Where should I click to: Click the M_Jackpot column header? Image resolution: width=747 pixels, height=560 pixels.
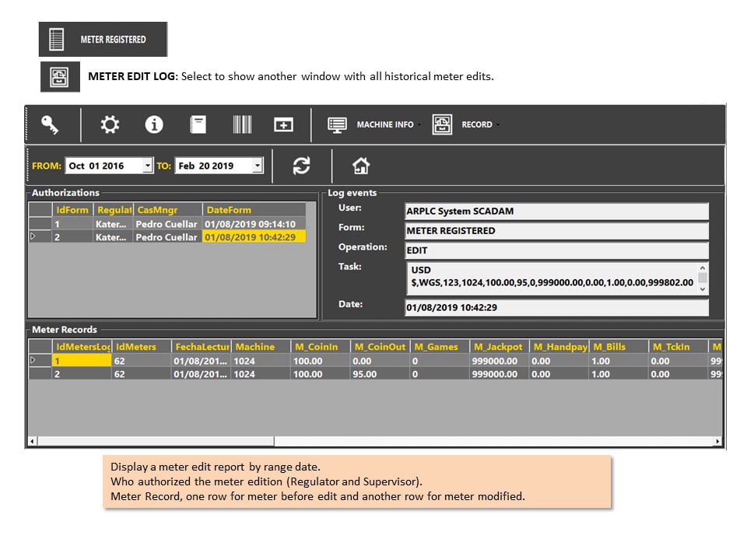[500, 347]
